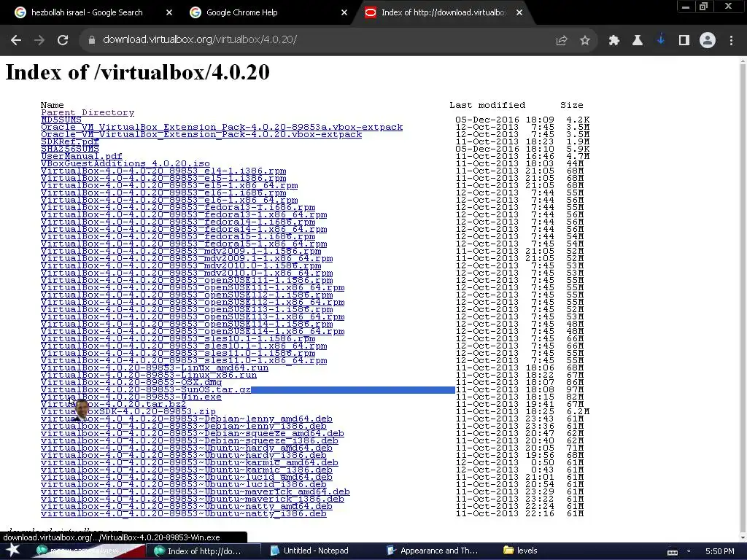Open the Parent Directory link
Screen dimensions: 747x560
[88, 113]
